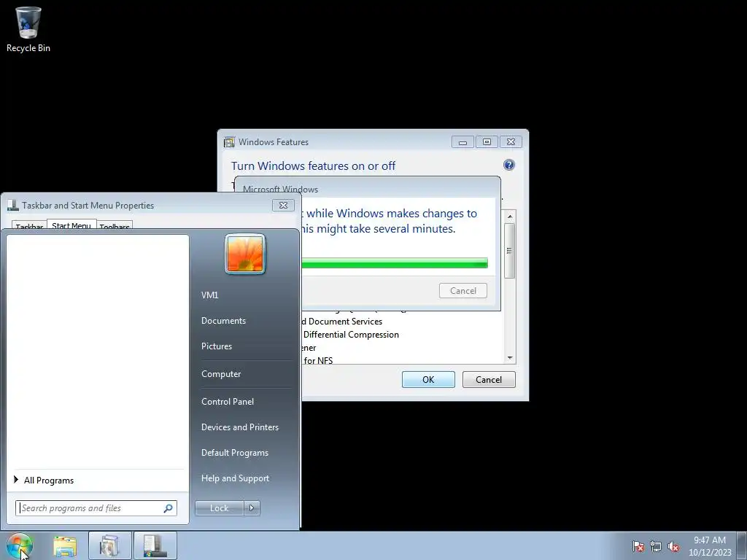Click the user account picture in Start menu
This screenshot has width=747, height=560.
coord(245,254)
